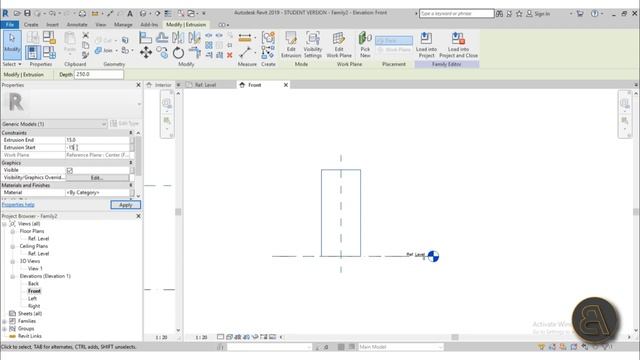Viewport: 640px width, 360px height.
Task: Click the Material By Category value field
Action: pyautogui.click(x=97, y=193)
